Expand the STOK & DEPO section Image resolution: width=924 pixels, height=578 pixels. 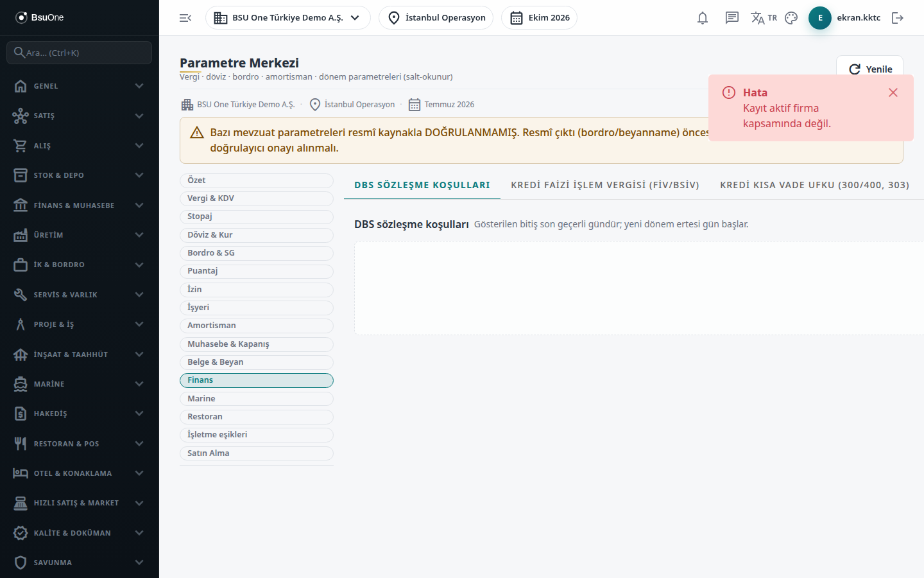coord(80,175)
